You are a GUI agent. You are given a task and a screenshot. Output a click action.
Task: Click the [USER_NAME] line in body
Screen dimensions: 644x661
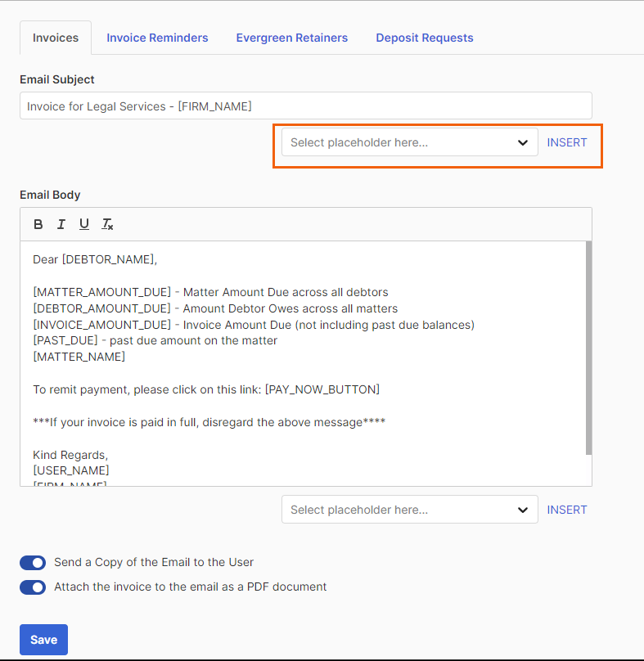click(x=71, y=470)
